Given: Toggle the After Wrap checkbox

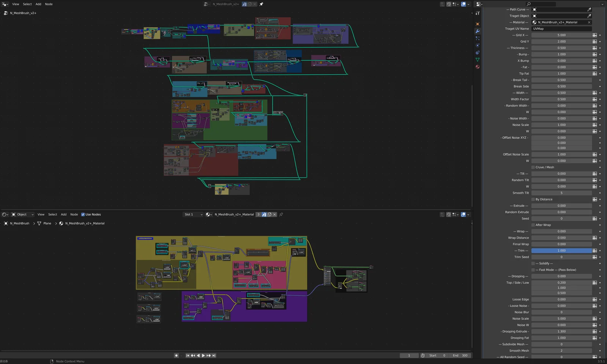Looking at the screenshot, I should click(533, 225).
